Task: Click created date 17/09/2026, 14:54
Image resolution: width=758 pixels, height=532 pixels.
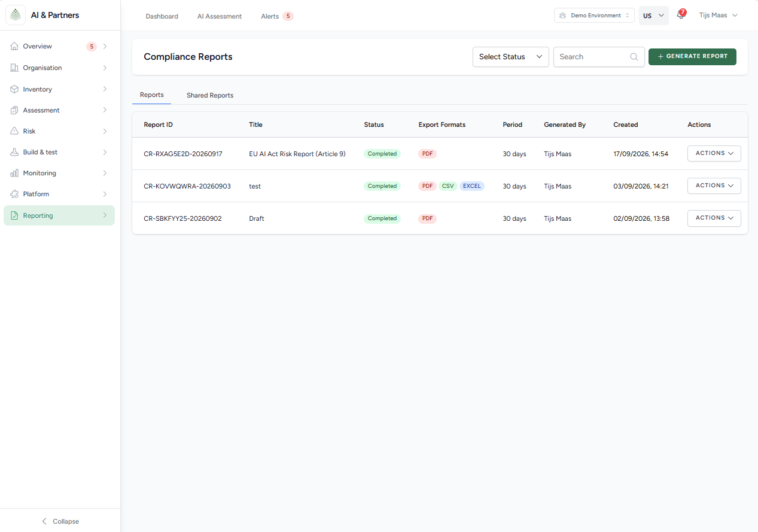Action: pos(641,154)
